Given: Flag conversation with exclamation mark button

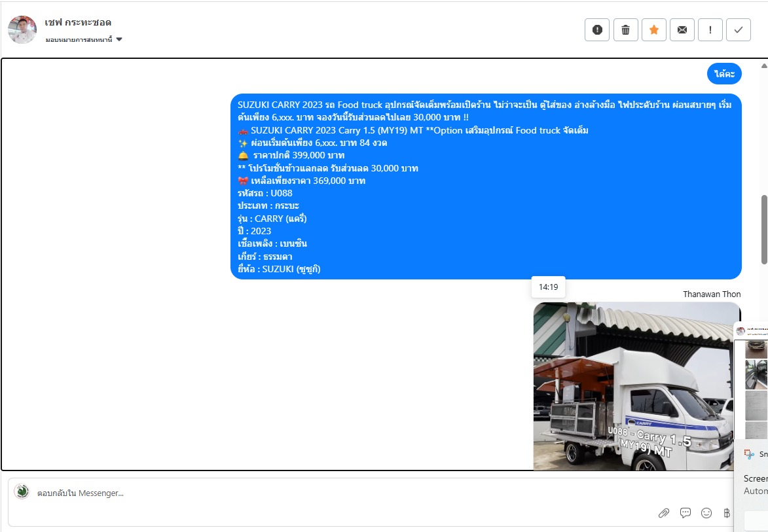Looking at the screenshot, I should [x=710, y=30].
